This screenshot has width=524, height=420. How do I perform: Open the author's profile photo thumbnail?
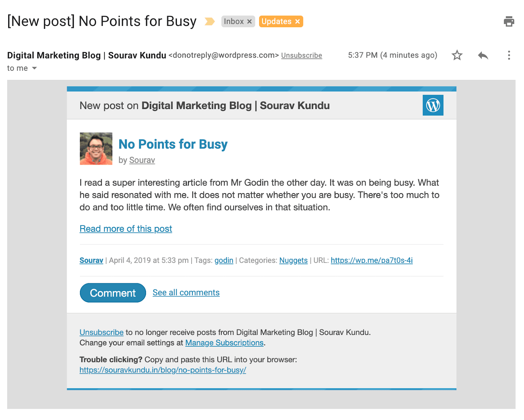coord(96,149)
